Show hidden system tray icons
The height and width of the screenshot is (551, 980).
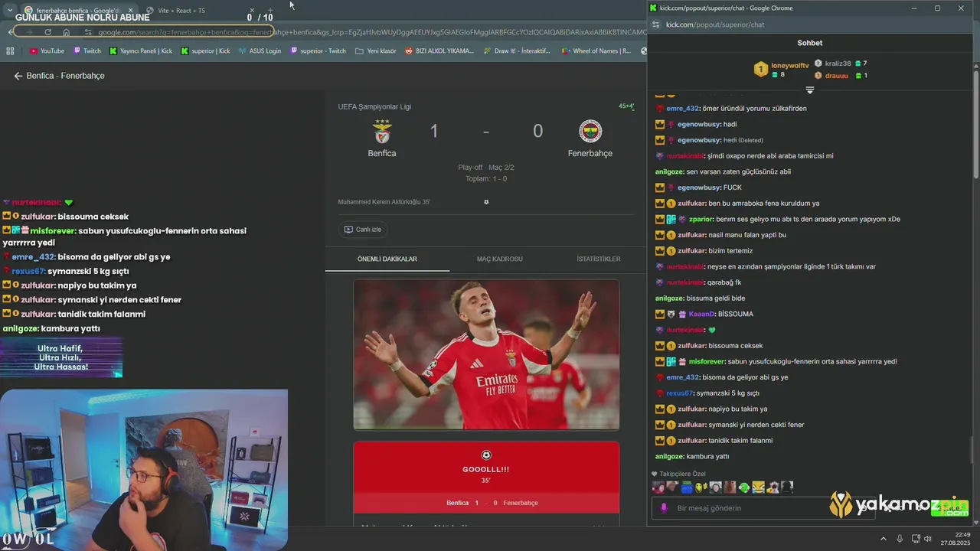[884, 539]
